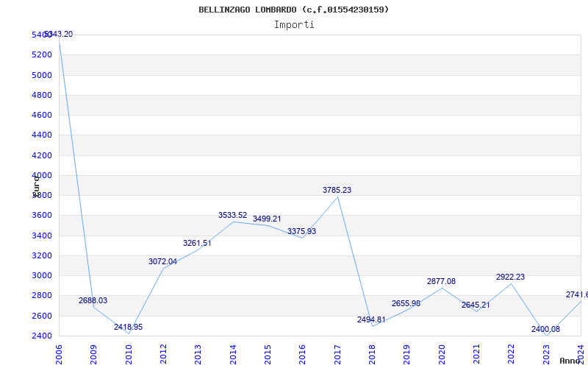Click the year 2009 axis label
Screen dimensions: 588x368
(94, 355)
